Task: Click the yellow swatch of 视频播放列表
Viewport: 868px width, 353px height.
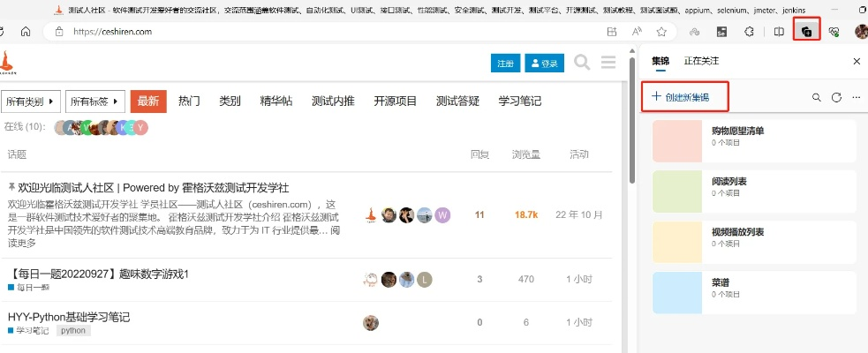Action: (677, 243)
